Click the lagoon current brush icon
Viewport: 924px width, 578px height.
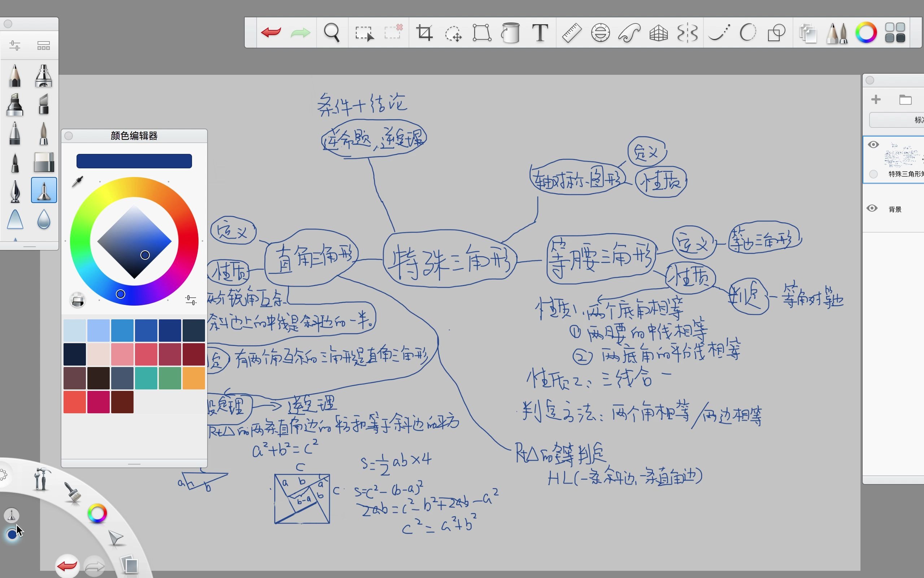pyautogui.click(x=12, y=515)
